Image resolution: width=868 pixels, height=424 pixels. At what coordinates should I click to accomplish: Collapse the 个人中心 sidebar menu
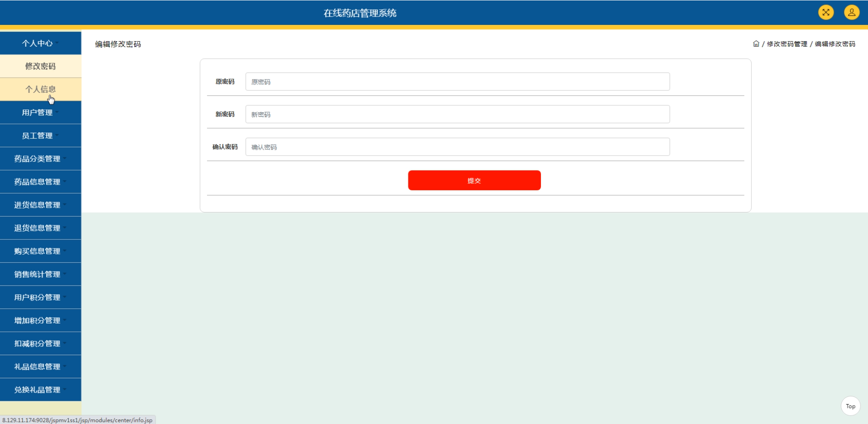[41, 43]
